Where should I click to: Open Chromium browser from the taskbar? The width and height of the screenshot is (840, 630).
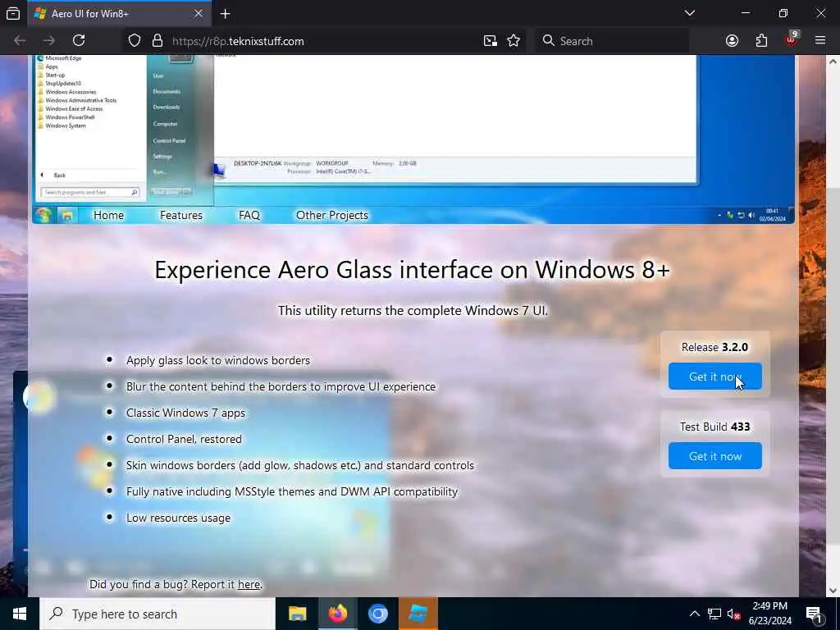[x=377, y=614]
